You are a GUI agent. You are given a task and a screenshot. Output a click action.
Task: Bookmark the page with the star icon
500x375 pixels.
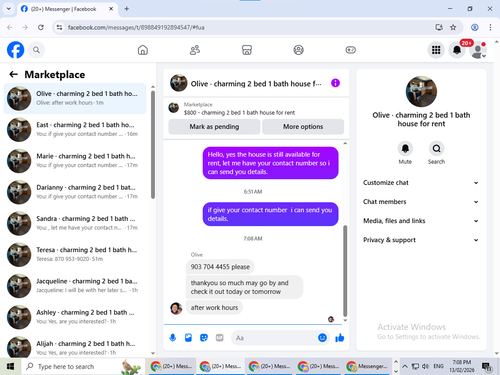453,27
